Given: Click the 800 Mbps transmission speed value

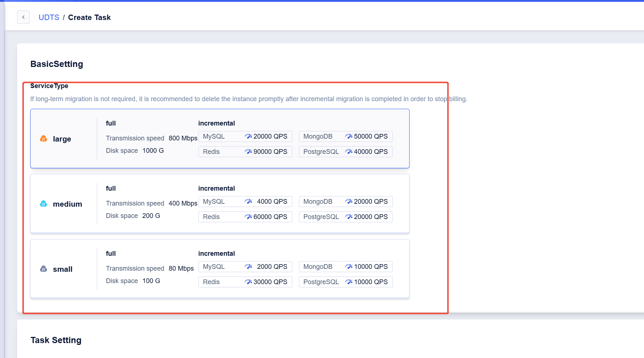Looking at the screenshot, I should click(x=183, y=138).
